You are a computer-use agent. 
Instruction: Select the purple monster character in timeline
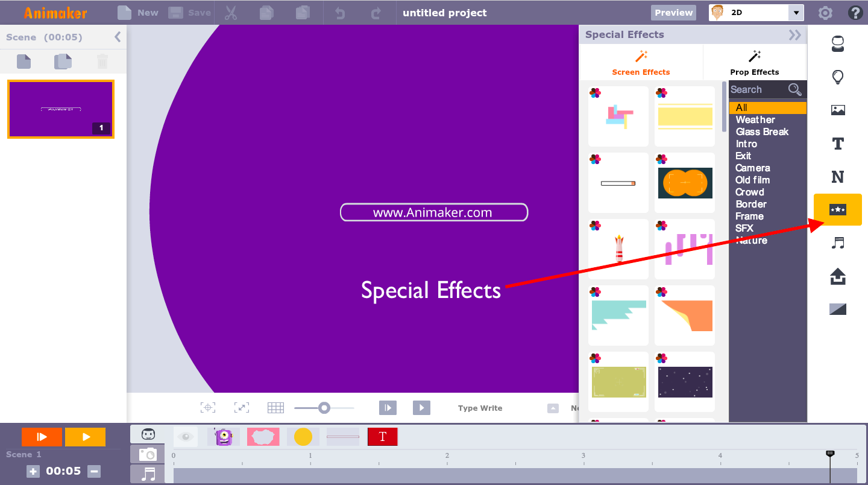tap(224, 437)
